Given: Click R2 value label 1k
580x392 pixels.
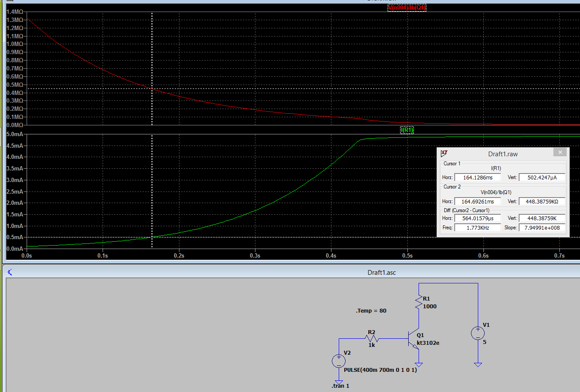Looking at the screenshot, I should click(x=371, y=345).
